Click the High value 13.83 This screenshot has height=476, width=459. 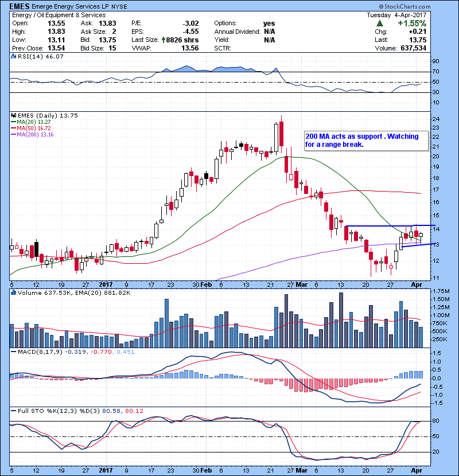pos(56,32)
